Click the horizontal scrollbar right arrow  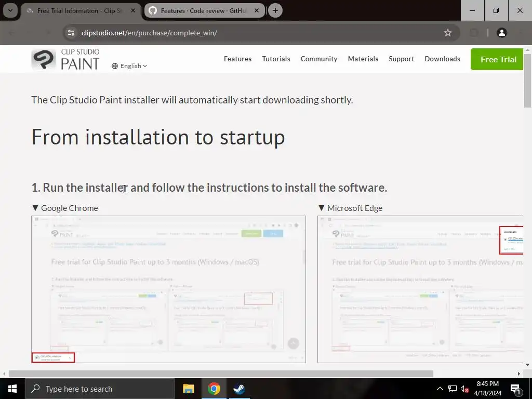(x=519, y=374)
